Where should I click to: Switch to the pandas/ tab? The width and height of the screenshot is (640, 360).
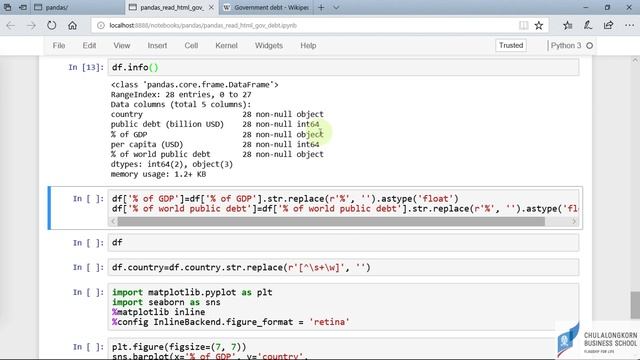(x=78, y=7)
